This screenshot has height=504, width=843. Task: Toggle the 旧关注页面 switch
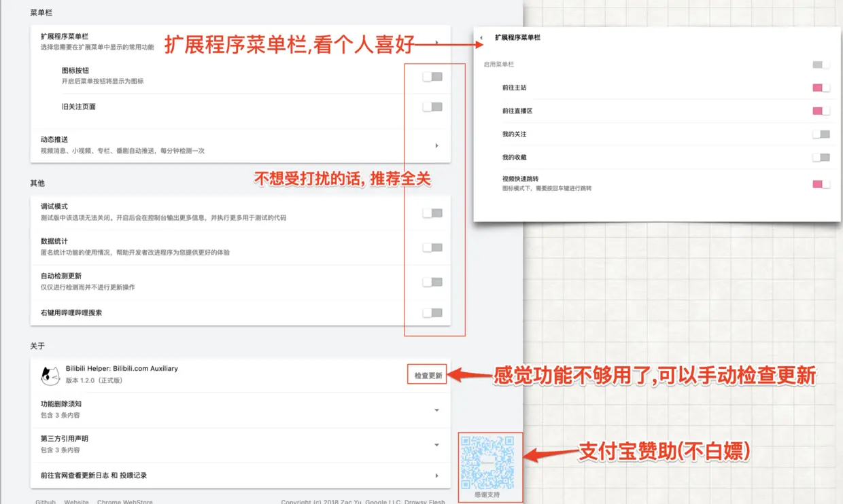pos(432,107)
